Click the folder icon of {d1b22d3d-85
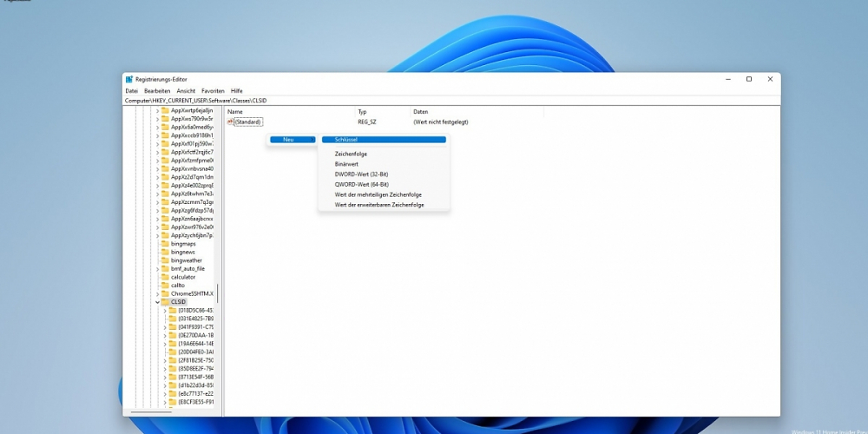 click(x=173, y=385)
